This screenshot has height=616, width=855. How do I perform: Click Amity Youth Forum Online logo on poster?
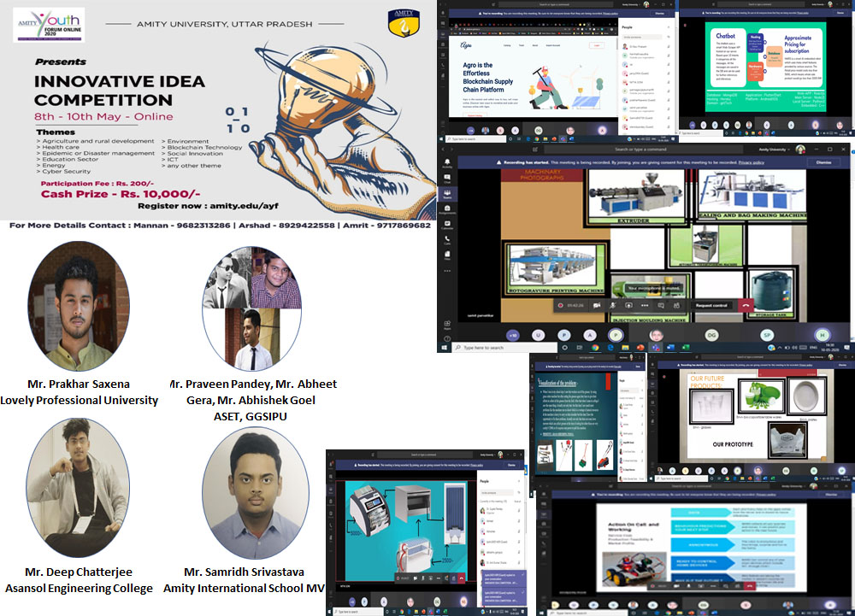tap(49, 25)
